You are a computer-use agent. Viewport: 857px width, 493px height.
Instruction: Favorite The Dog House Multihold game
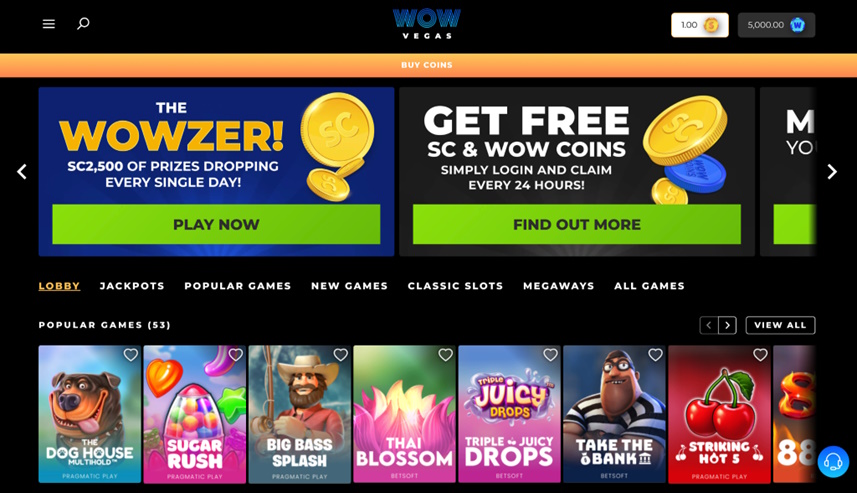(x=131, y=355)
